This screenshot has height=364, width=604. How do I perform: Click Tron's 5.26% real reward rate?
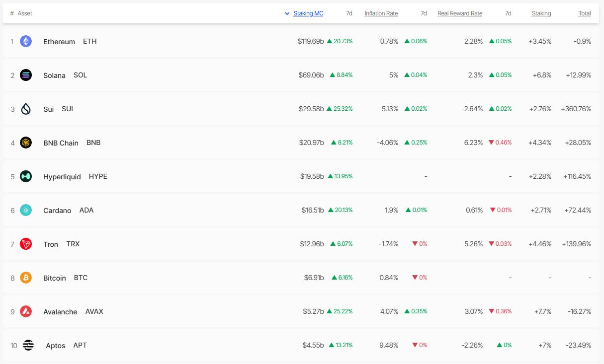tap(474, 244)
